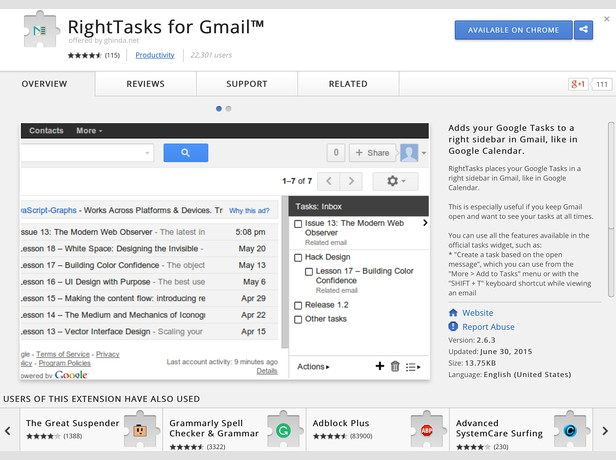Viewport: 616px width, 460px height.
Task: Click the Grammarly extension icon
Action: (284, 429)
